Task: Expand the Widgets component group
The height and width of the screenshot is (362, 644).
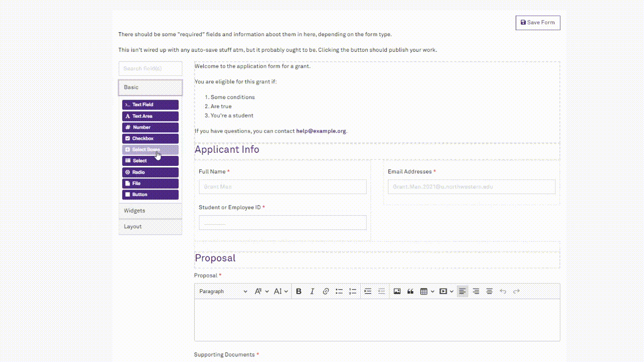Action: coord(150,211)
